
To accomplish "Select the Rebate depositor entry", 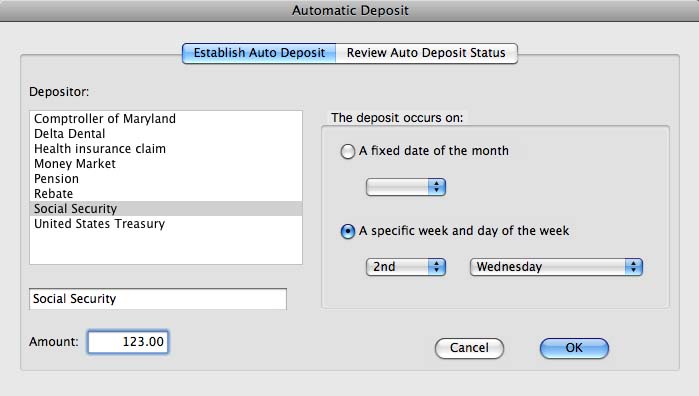I will [x=166, y=194].
